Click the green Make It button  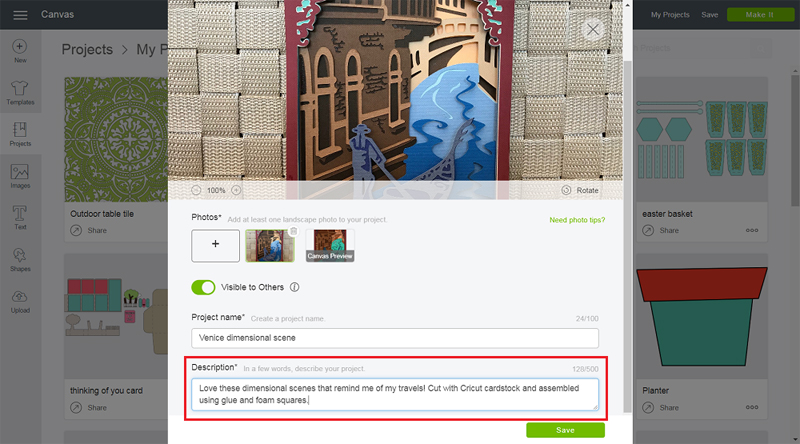[760, 15]
